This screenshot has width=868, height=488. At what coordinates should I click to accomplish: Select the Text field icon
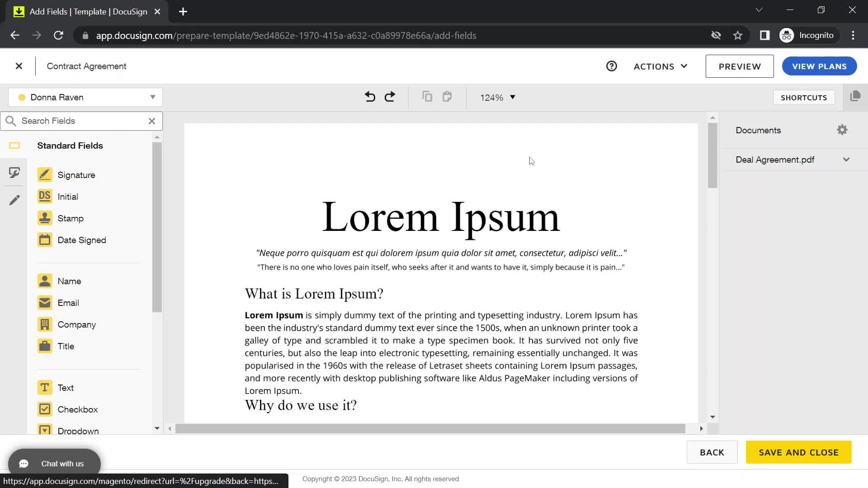click(x=45, y=388)
